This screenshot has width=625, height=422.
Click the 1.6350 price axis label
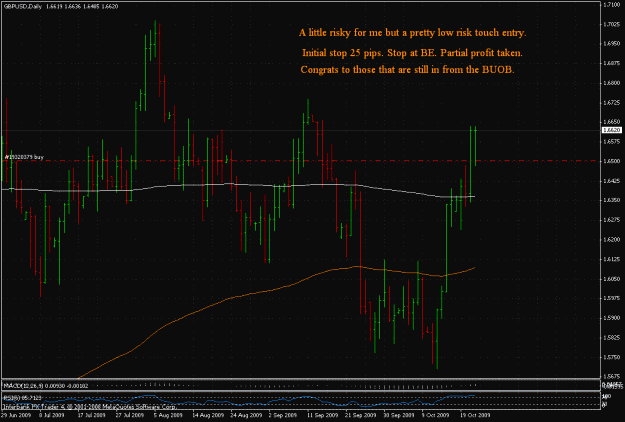[611, 200]
